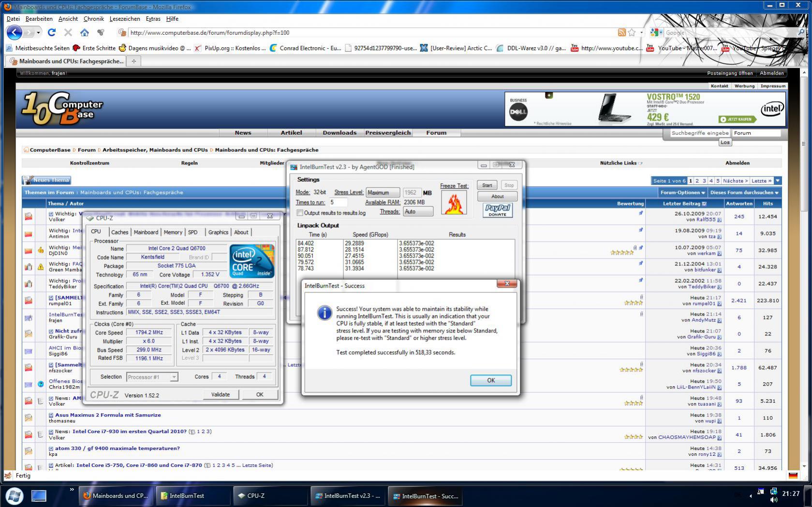Screen dimensions: 812x507
Task: Switch to CPU-Z SPD tab
Action: (x=192, y=232)
